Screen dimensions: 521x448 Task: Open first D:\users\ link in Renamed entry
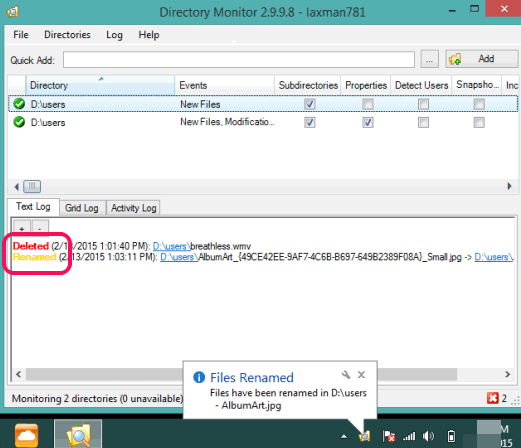click(x=179, y=257)
